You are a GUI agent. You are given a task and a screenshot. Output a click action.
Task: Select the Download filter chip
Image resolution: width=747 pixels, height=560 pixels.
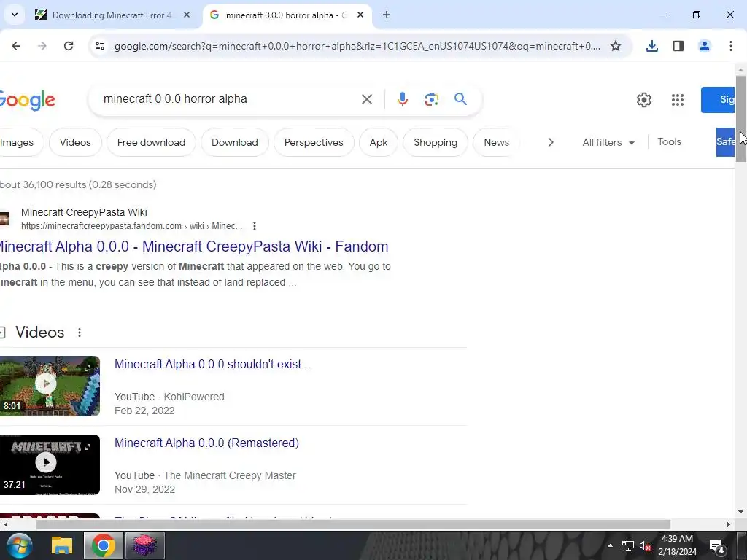pyautogui.click(x=234, y=142)
